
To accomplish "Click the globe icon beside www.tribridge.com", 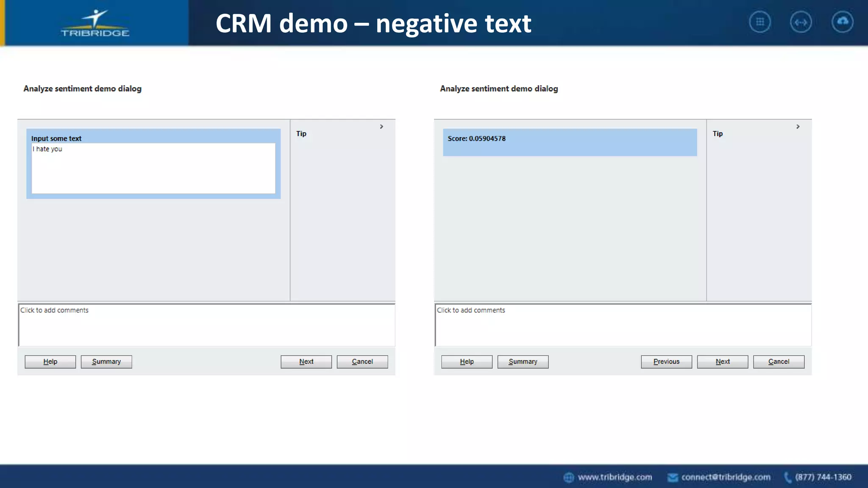I will click(569, 477).
